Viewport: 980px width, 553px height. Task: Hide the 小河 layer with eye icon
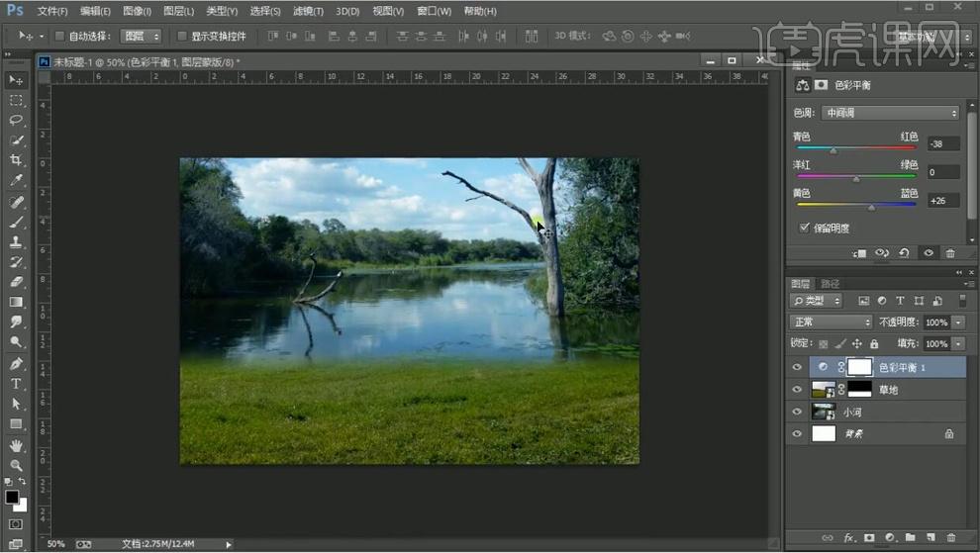click(x=797, y=412)
